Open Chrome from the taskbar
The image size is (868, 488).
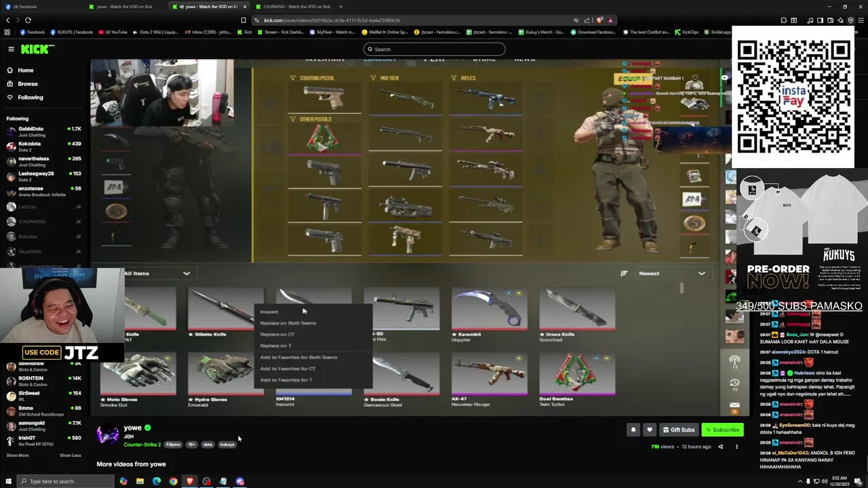click(174, 481)
